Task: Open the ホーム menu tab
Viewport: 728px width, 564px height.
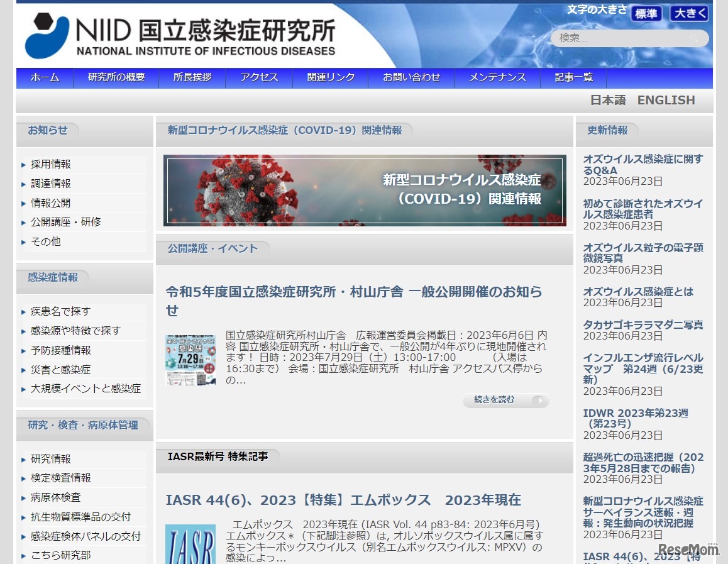Action: point(44,77)
